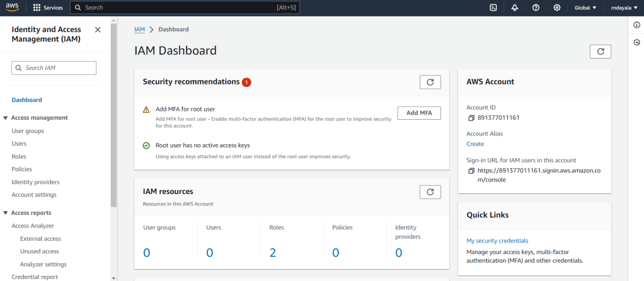Select Dashboard in the sidebar

tap(26, 100)
